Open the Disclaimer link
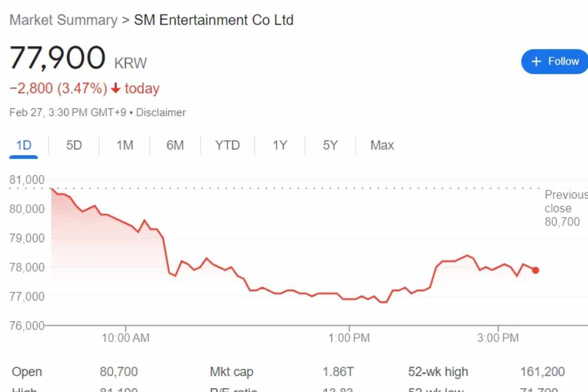Screen dimensions: 588x392 (161, 113)
